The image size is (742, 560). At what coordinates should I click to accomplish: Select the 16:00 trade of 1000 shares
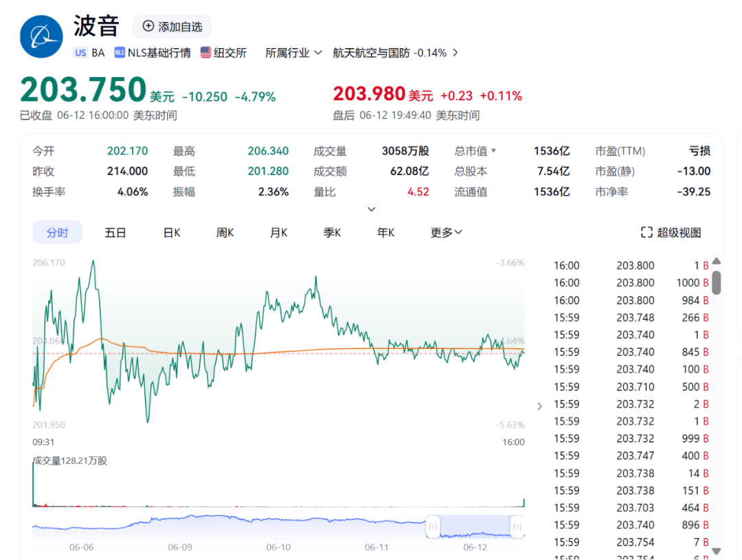(x=631, y=282)
